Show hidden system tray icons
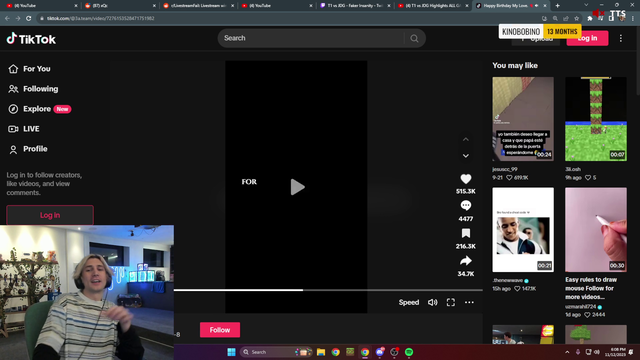 point(567,352)
